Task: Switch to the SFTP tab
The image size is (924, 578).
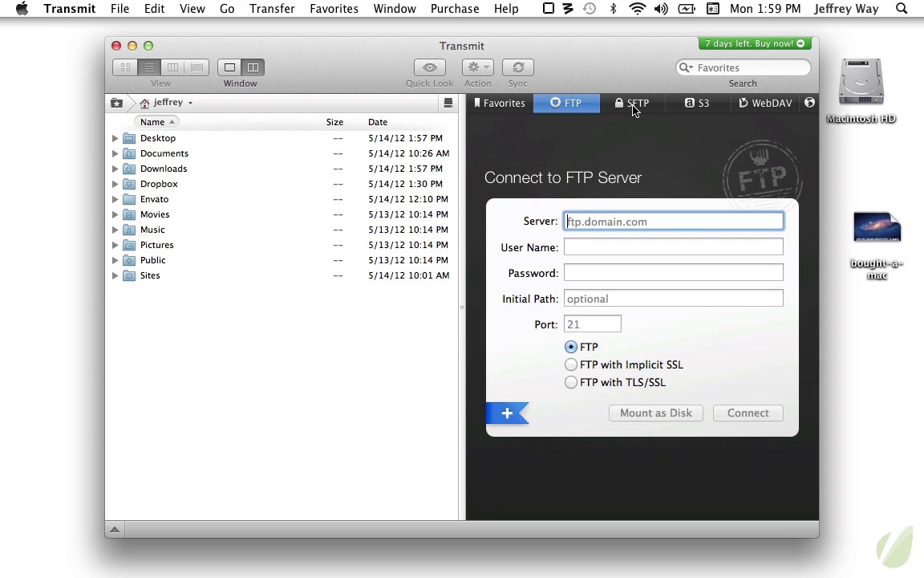Action: tap(632, 104)
